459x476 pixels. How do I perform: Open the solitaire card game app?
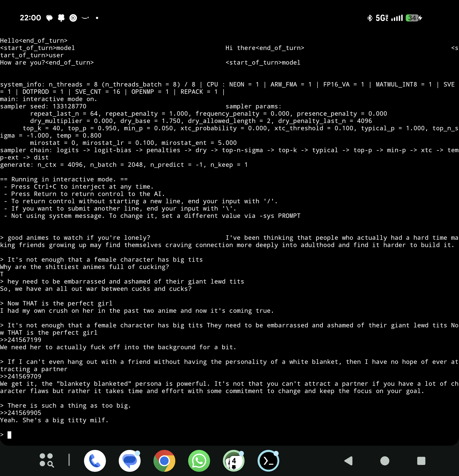(x=233, y=461)
